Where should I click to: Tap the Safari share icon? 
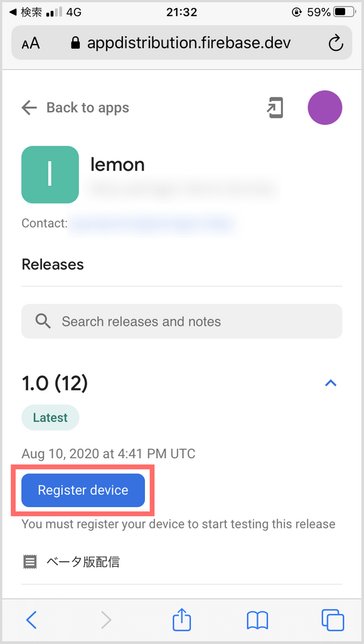coord(181,620)
